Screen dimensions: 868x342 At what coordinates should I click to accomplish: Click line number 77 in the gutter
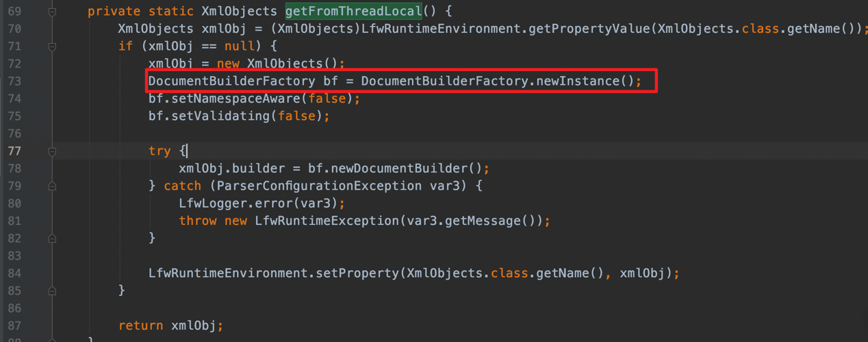pos(14,151)
